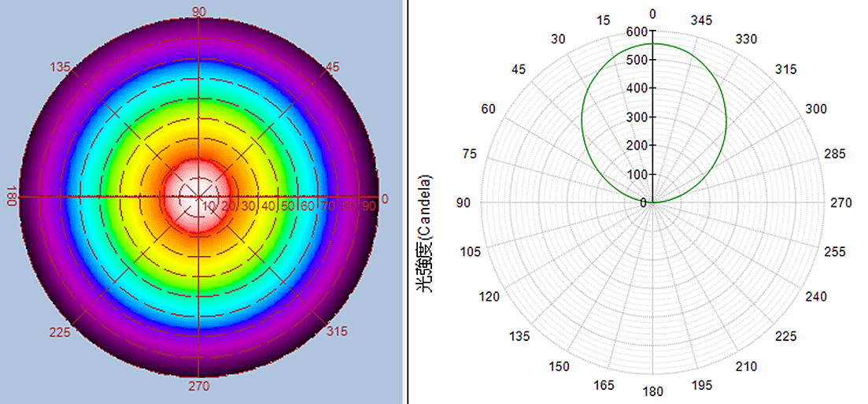Select the 315 azimuth label on the color map

(x=337, y=332)
